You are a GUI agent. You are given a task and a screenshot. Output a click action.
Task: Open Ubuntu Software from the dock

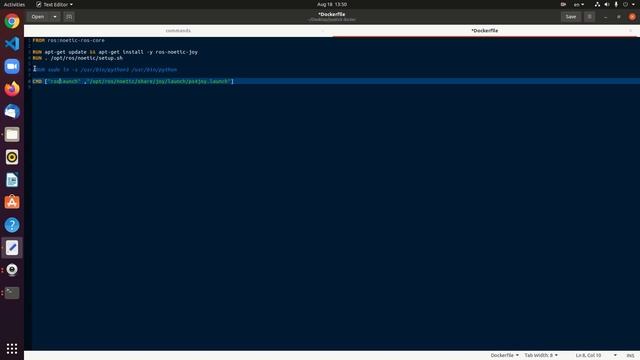tap(12, 202)
